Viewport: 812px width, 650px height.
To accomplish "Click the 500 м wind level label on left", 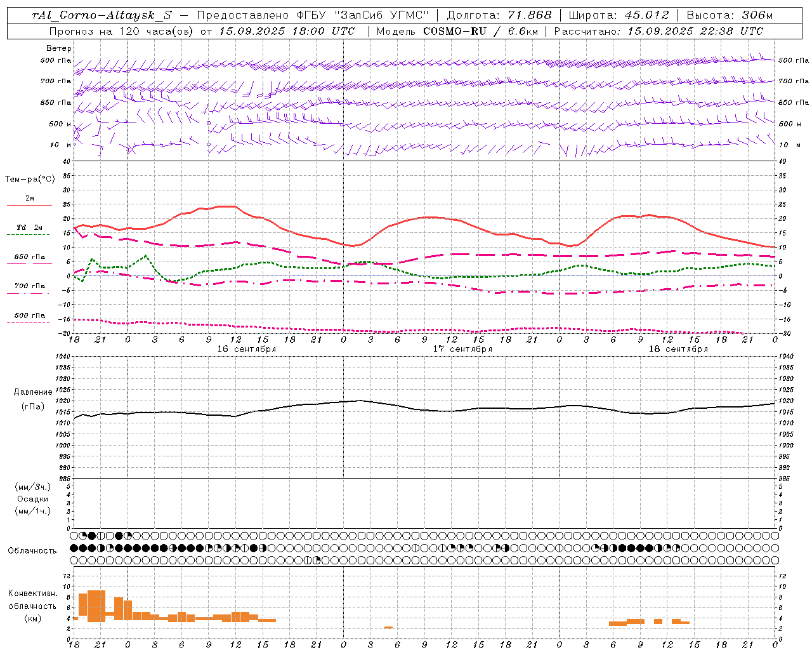I will (x=56, y=124).
